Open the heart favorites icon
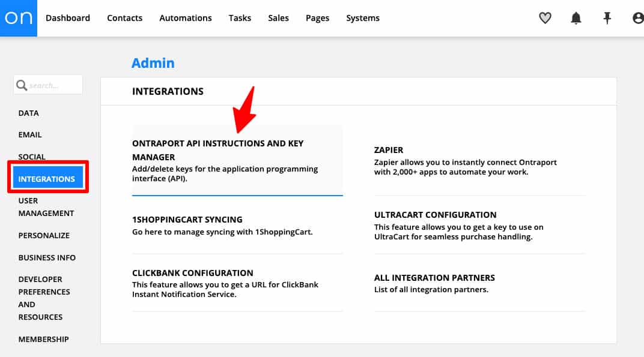The width and height of the screenshot is (644, 357). pos(545,18)
